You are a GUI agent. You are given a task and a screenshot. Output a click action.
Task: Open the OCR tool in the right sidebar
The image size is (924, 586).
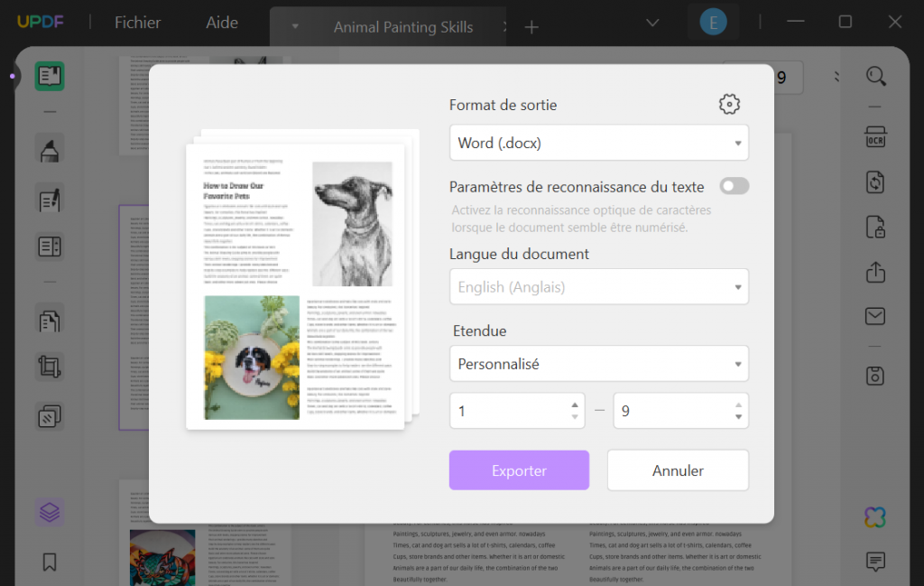point(874,137)
